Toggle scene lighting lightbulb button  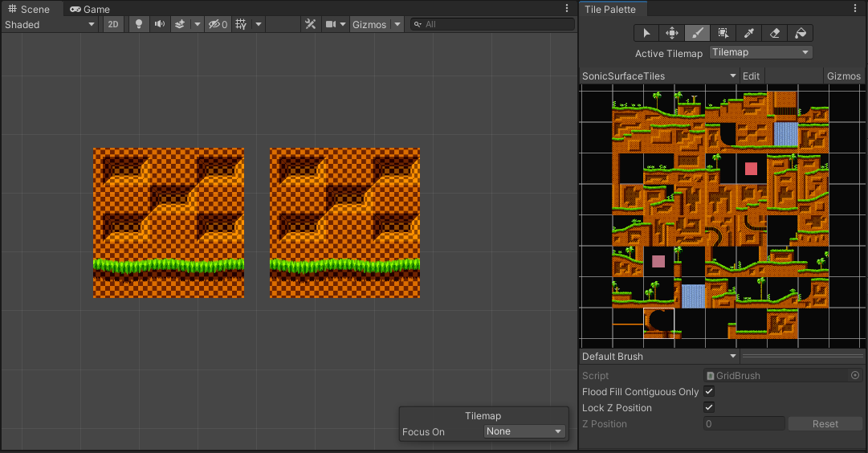[138, 24]
